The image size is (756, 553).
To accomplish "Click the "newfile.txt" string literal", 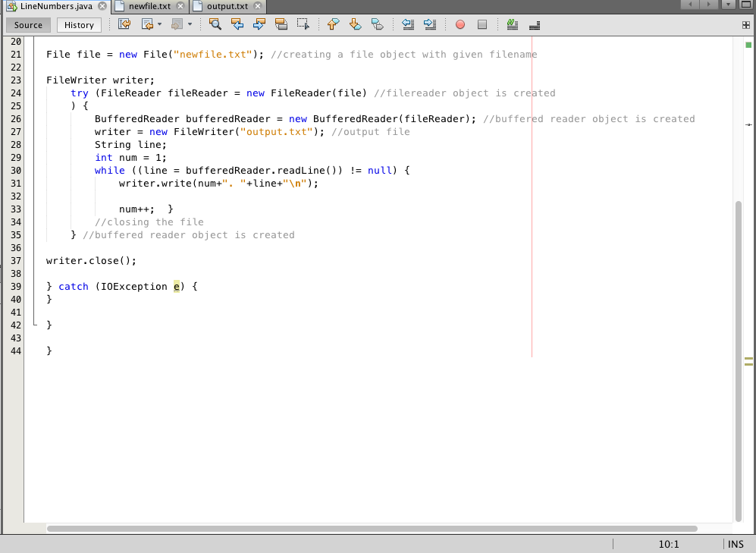I will pyautogui.click(x=212, y=55).
